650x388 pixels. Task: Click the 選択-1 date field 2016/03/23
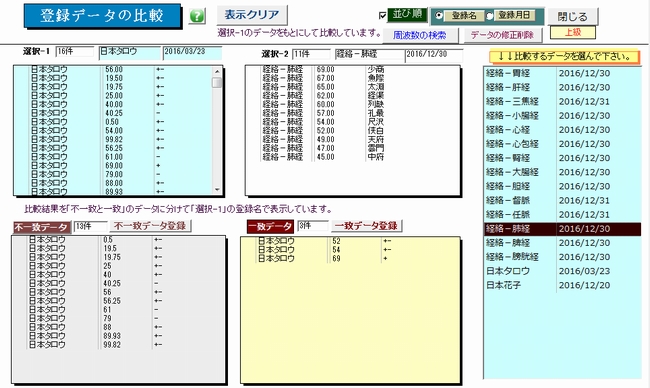pyautogui.click(x=192, y=52)
